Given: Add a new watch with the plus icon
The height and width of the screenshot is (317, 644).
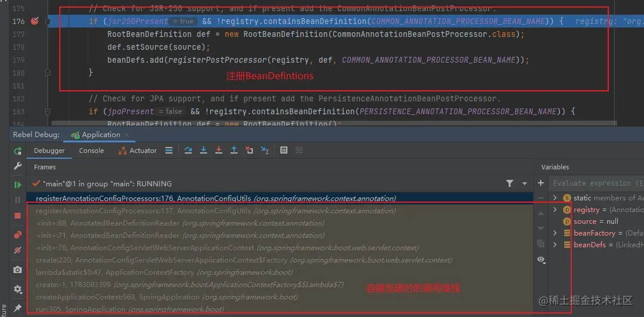Looking at the screenshot, I should 541,183.
